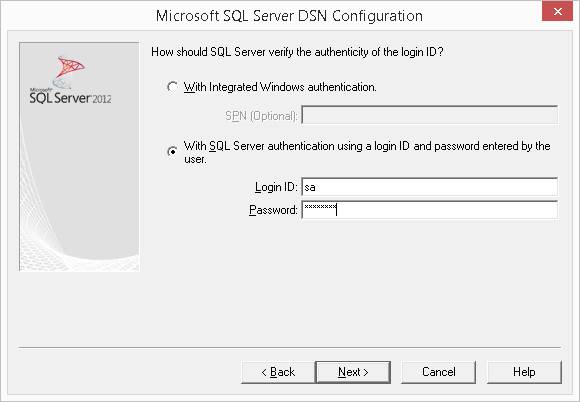
Task: Proceed with the Next button
Action: tap(353, 372)
